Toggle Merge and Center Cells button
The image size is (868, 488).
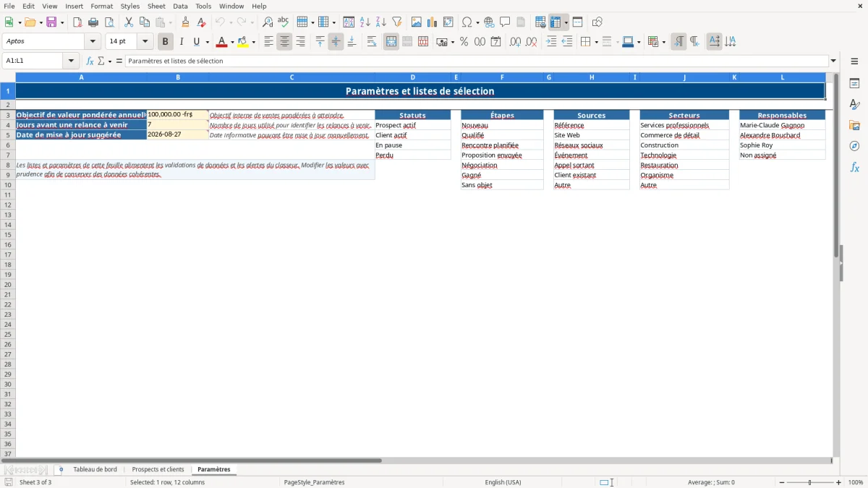coord(391,42)
